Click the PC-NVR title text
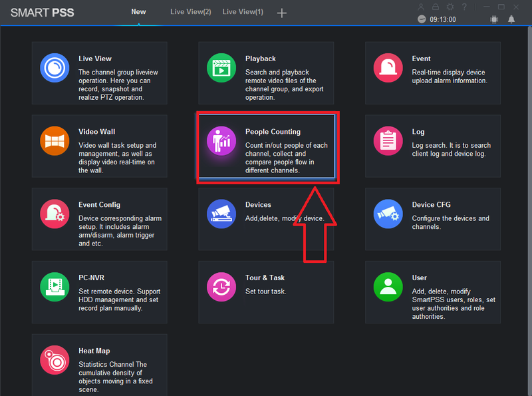Screen dimensions: 532x396 (91, 278)
